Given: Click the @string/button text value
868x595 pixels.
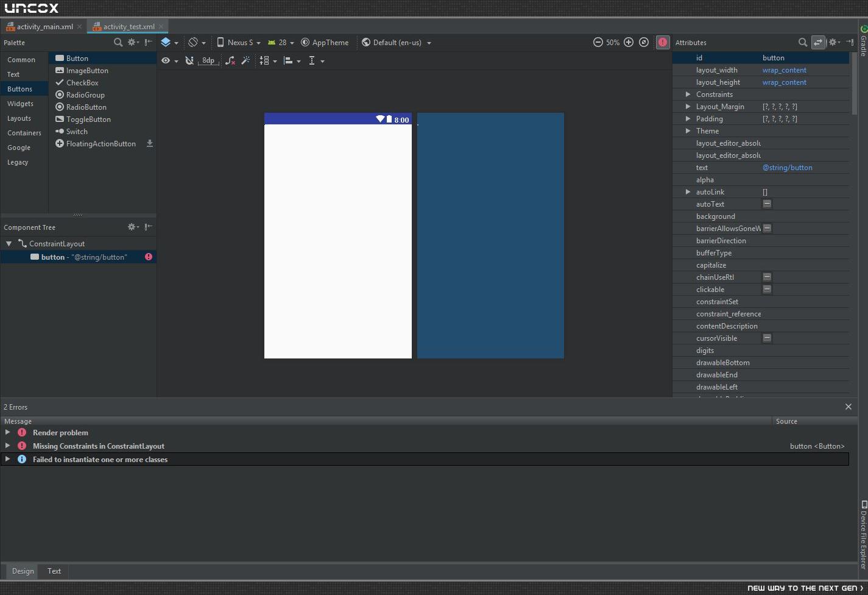Looking at the screenshot, I should (x=787, y=168).
